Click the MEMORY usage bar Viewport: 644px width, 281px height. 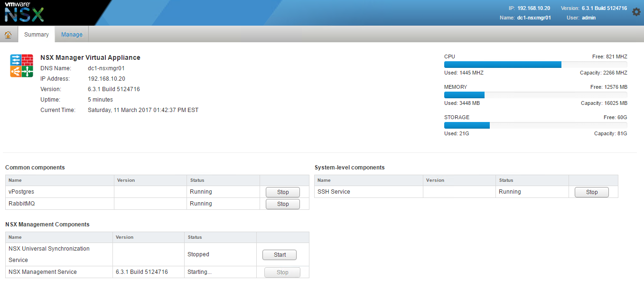coord(535,95)
